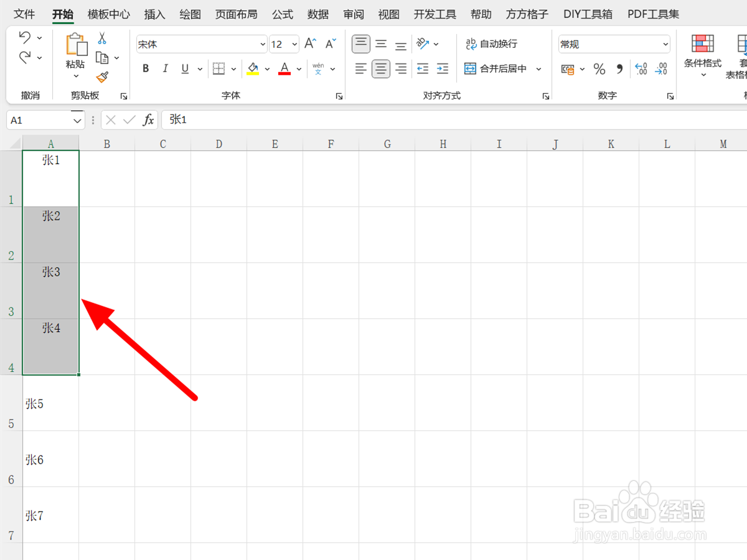
Task: Select the Format Painter brush
Action: pos(102,77)
